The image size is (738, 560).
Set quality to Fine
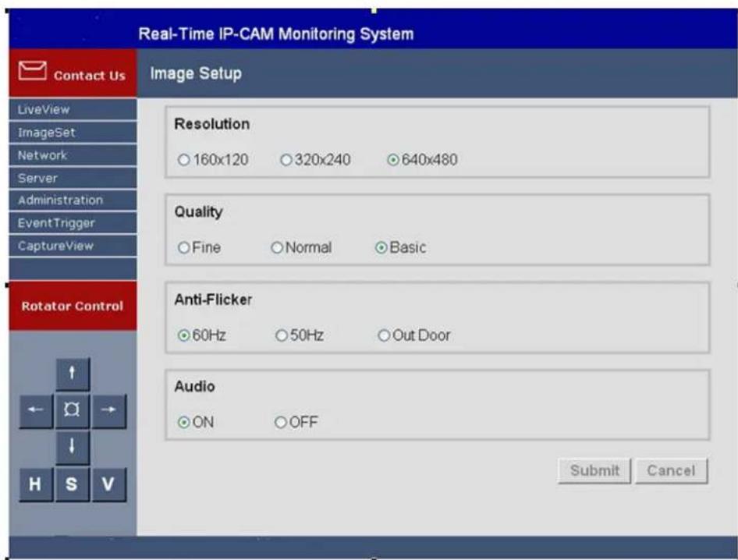pyautogui.click(x=183, y=247)
